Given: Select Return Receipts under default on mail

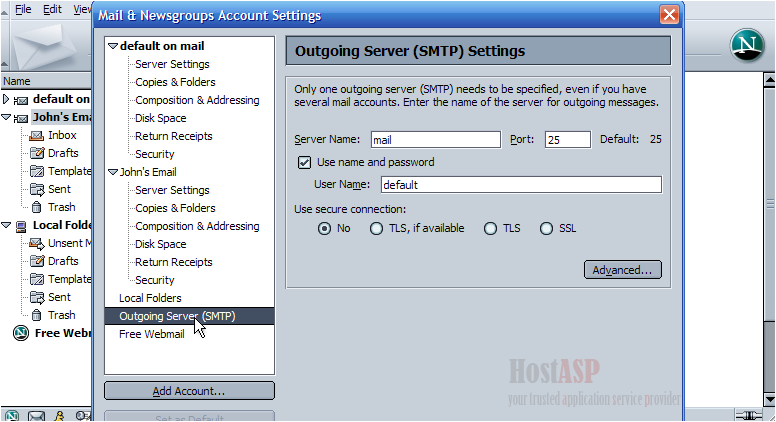Looking at the screenshot, I should pyautogui.click(x=174, y=136).
